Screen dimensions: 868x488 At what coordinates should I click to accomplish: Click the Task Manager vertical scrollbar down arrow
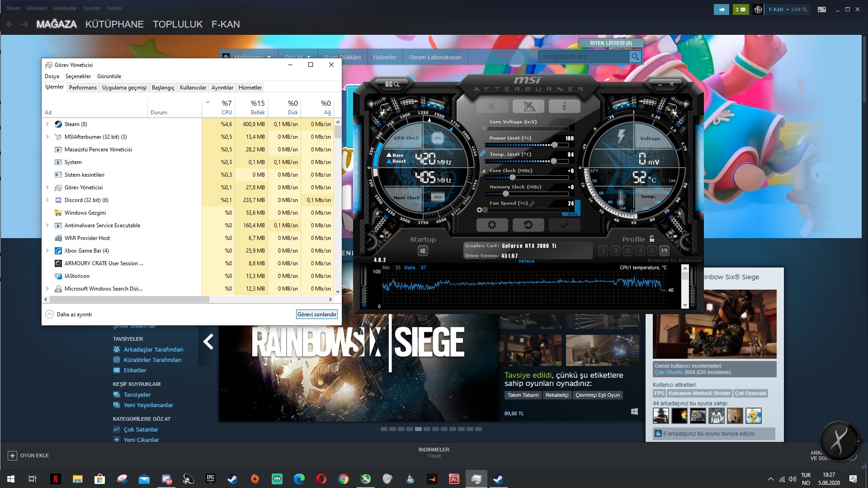point(338,292)
